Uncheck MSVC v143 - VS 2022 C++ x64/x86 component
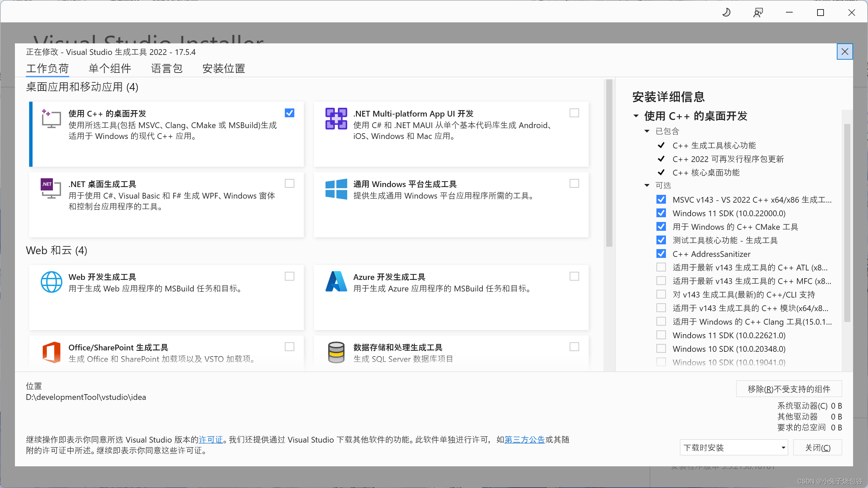The height and width of the screenshot is (488, 868). tap(661, 199)
